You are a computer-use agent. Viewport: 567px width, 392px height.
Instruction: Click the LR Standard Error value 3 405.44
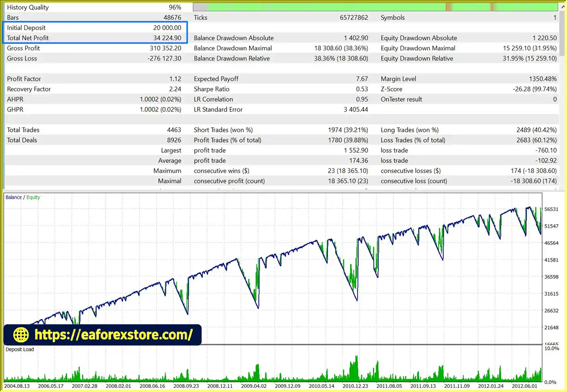coord(356,109)
